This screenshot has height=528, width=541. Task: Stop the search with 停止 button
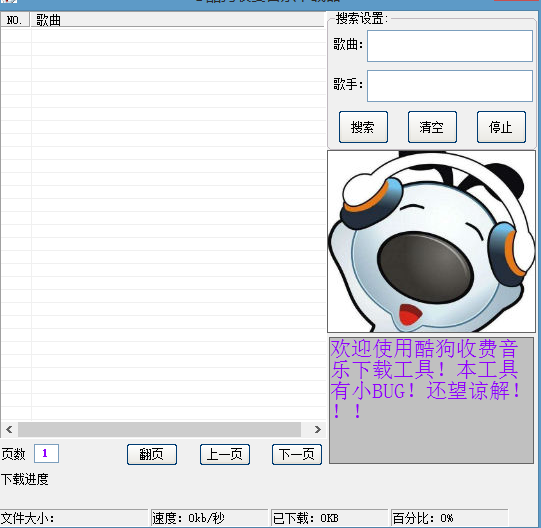[501, 127]
